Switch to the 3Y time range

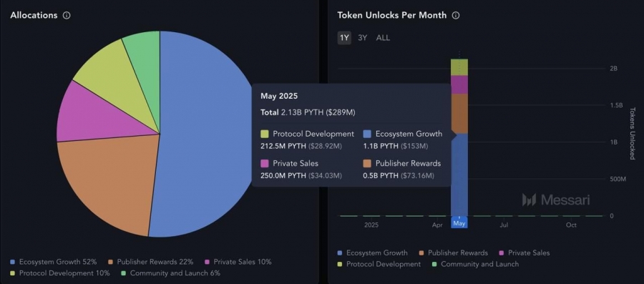coord(362,38)
